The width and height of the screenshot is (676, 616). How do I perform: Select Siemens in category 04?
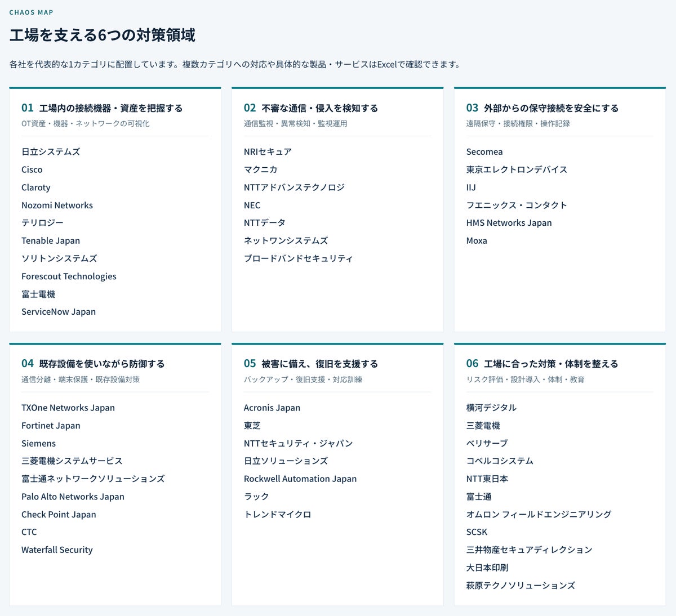(x=38, y=443)
